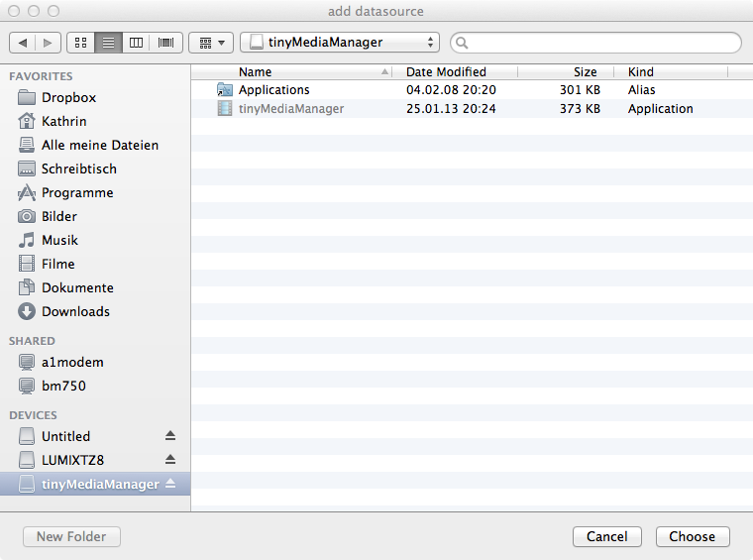Screen dimensions: 753x560
Task: Click the LUMIXTZ8 drive icon
Action: pyautogui.click(x=27, y=460)
